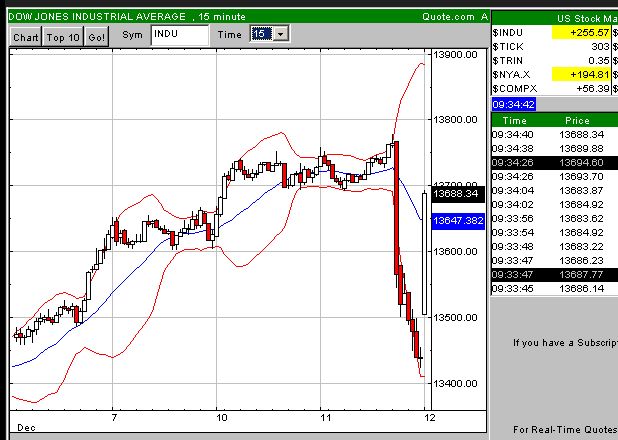Select the $COMPX quote row

[555, 88]
